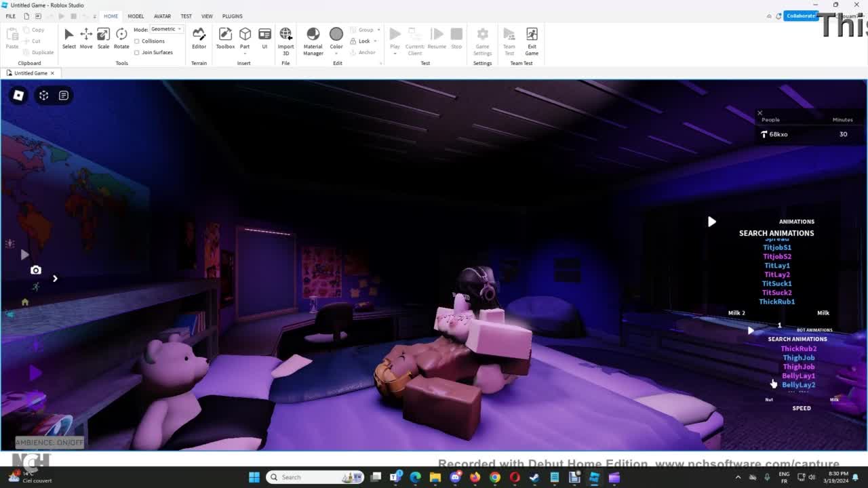Enable the Collisions checkbox
The width and height of the screenshot is (868, 488).
[137, 41]
